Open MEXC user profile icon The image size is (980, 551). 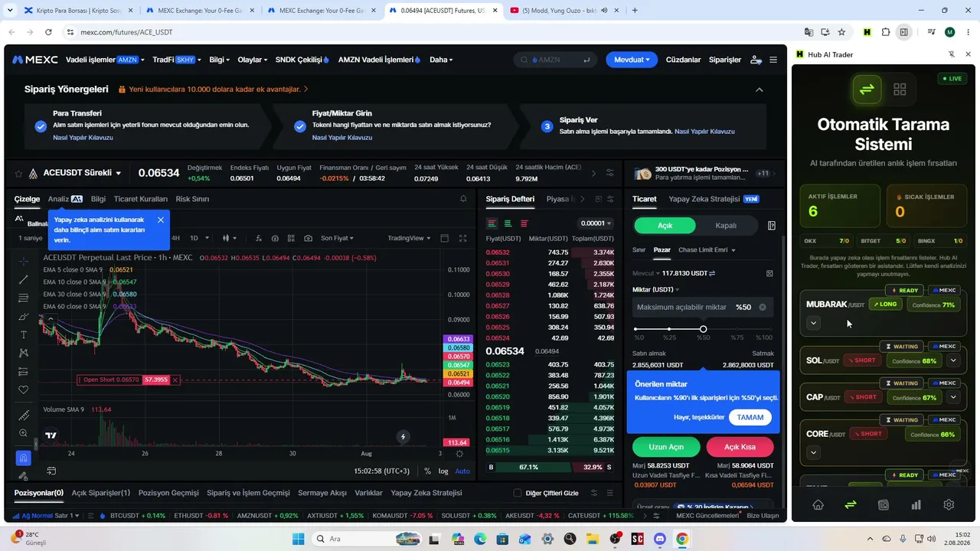(756, 60)
